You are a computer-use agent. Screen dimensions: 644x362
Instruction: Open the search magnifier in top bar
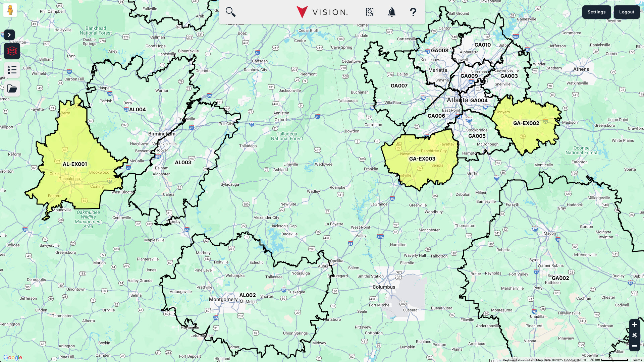[230, 12]
